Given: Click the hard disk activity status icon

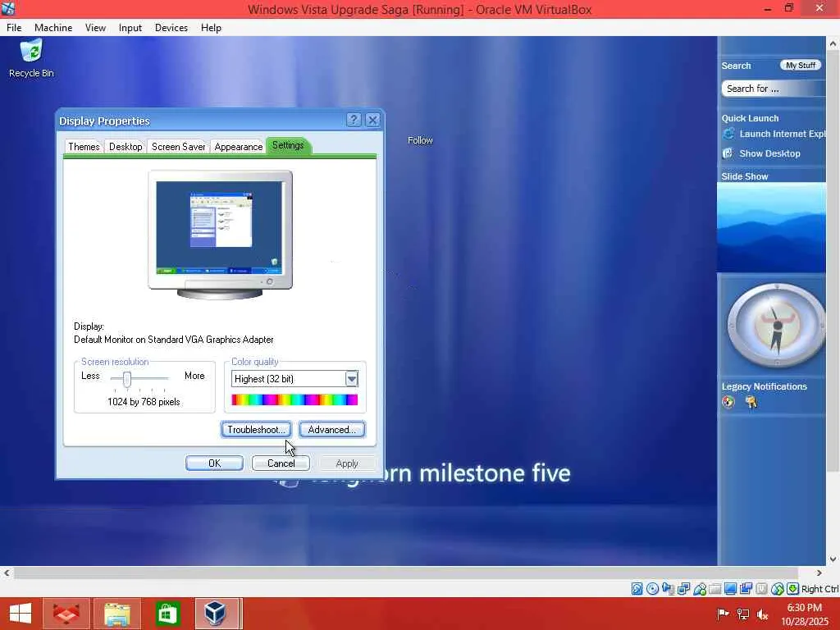Looking at the screenshot, I should point(637,589).
